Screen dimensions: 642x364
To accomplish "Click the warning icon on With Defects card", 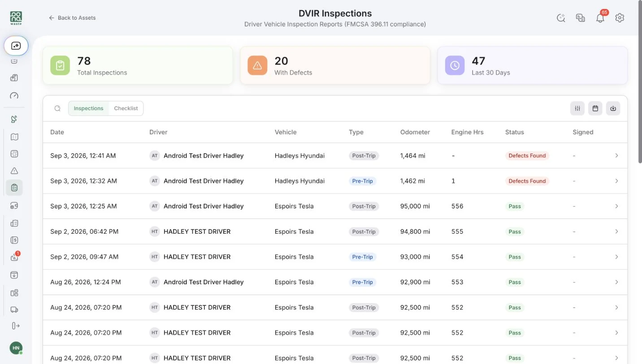I will click(257, 65).
